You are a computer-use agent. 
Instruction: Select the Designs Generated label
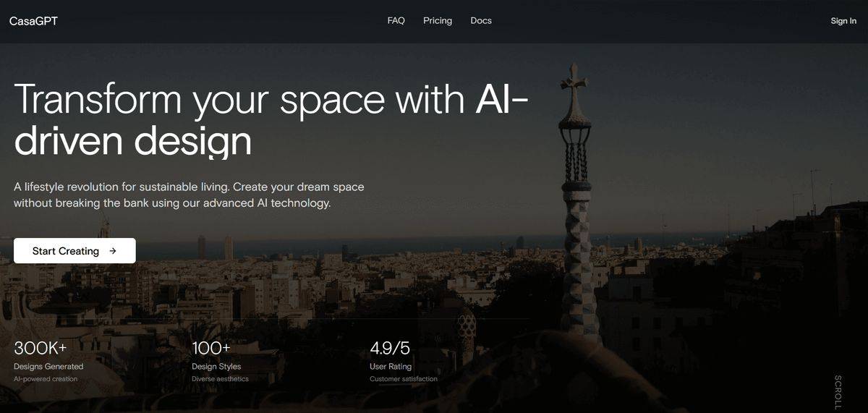tap(48, 367)
